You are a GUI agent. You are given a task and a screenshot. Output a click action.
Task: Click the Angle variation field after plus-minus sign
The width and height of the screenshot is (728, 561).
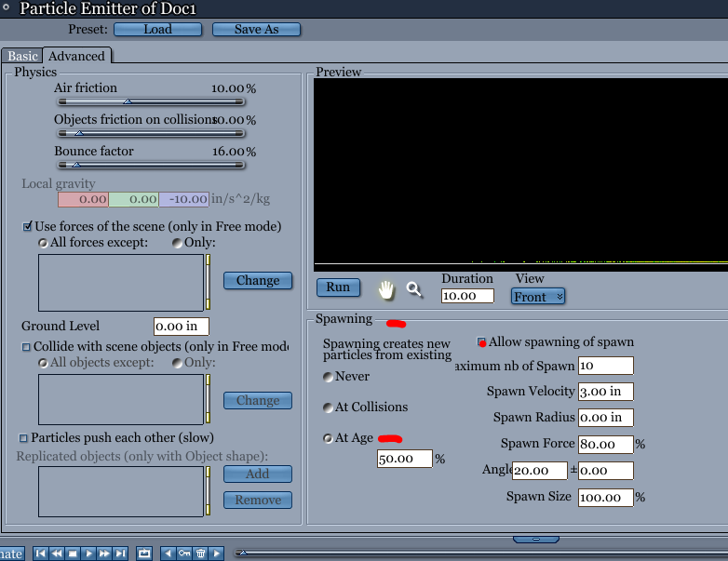(606, 471)
